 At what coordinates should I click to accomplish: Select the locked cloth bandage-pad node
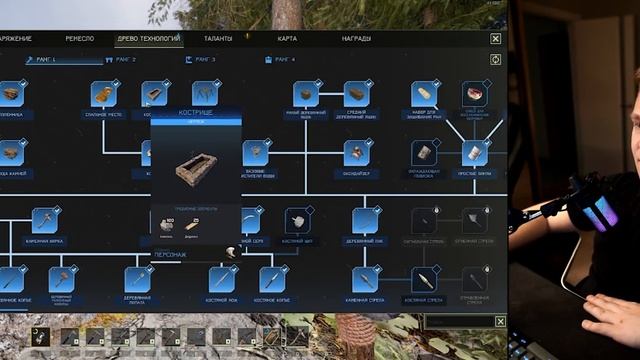click(x=424, y=153)
